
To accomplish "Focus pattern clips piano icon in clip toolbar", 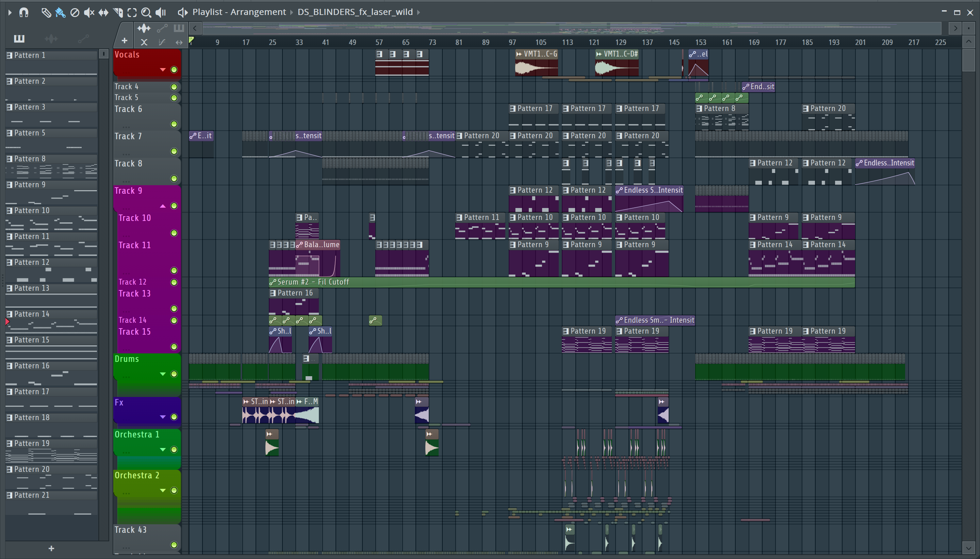I will tap(179, 28).
